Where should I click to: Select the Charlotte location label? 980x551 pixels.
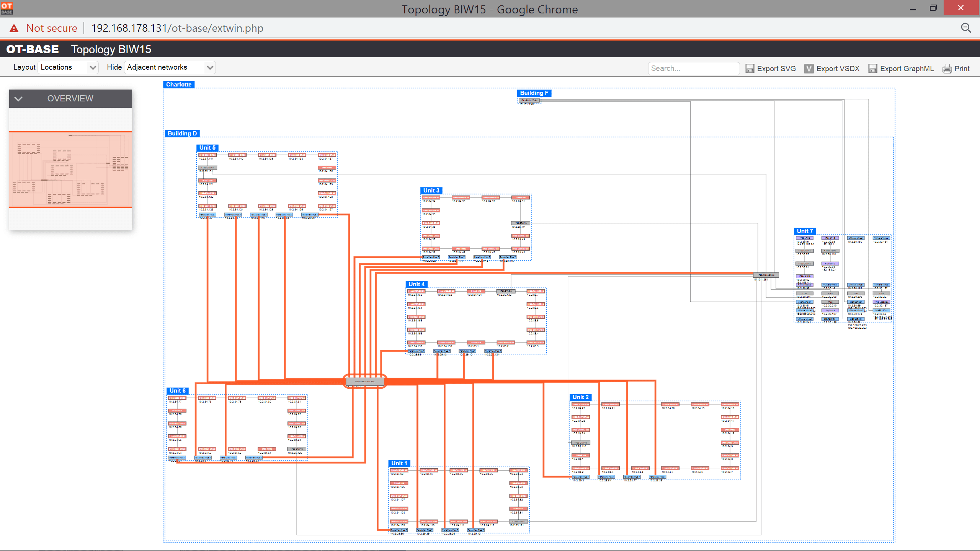click(x=179, y=85)
